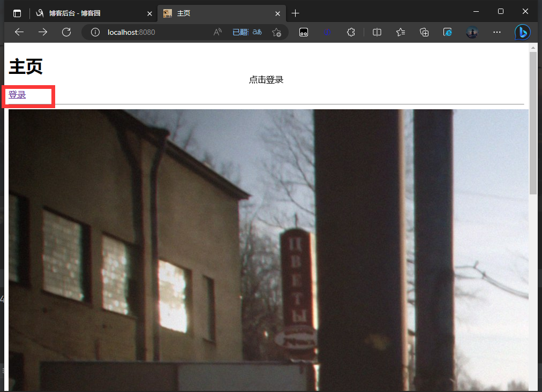The width and height of the screenshot is (542, 392).
Task: Open the Extensions puzzle icon
Action: point(351,32)
